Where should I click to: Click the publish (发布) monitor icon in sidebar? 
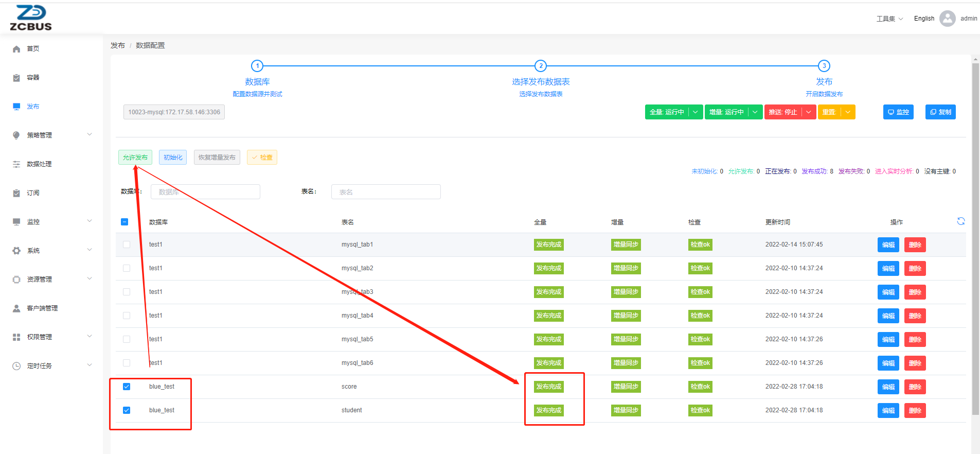pos(16,107)
